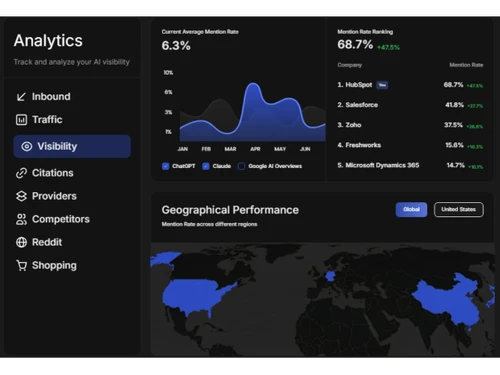Click the 14.7% Microsoft Dynamics rate
The width and height of the screenshot is (500, 375).
pos(455,165)
